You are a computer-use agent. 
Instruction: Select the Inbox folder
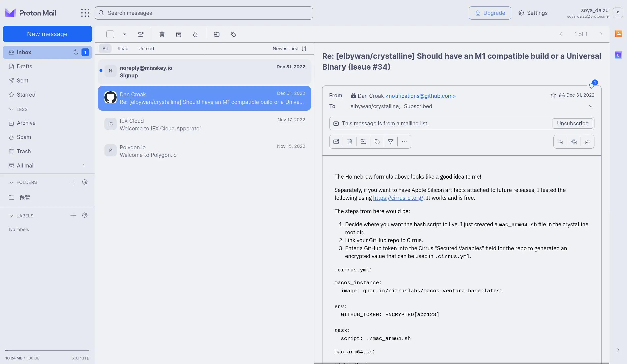coord(47,52)
